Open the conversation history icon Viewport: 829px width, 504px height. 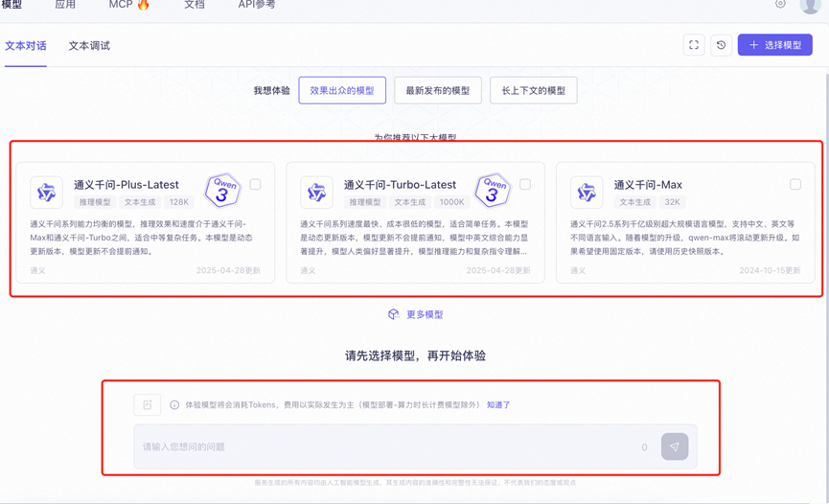pos(721,45)
